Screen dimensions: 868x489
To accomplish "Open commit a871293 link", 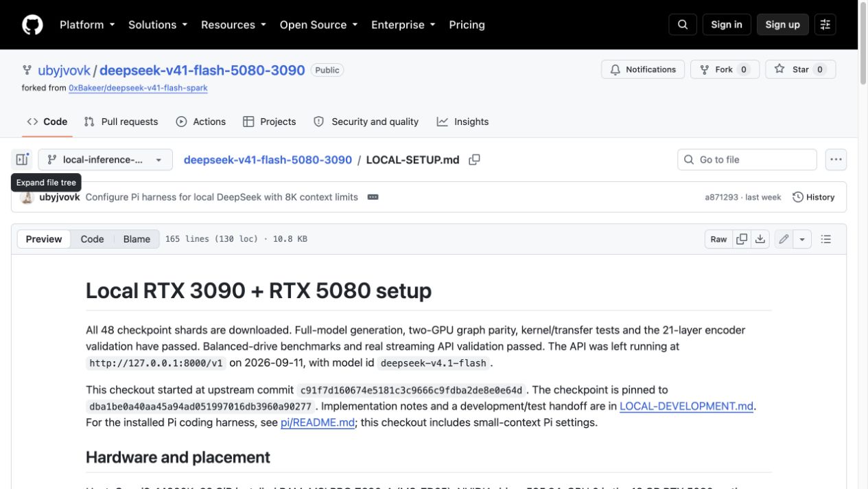I will (x=721, y=197).
